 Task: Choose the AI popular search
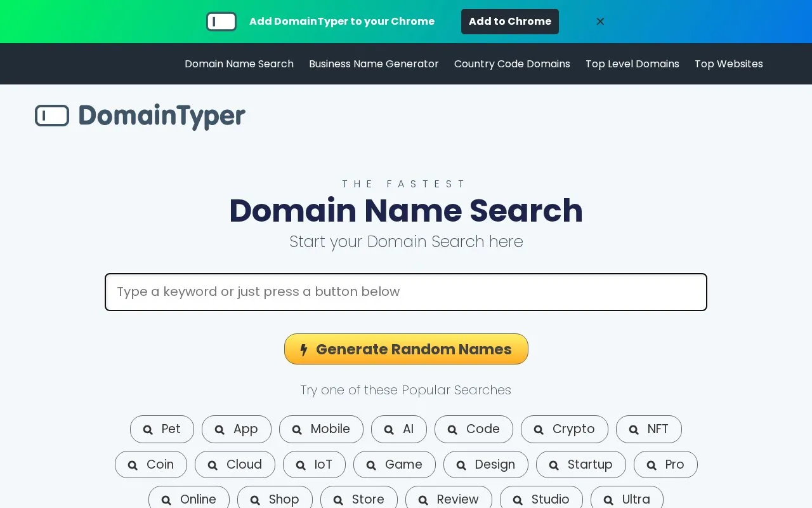pos(399,429)
